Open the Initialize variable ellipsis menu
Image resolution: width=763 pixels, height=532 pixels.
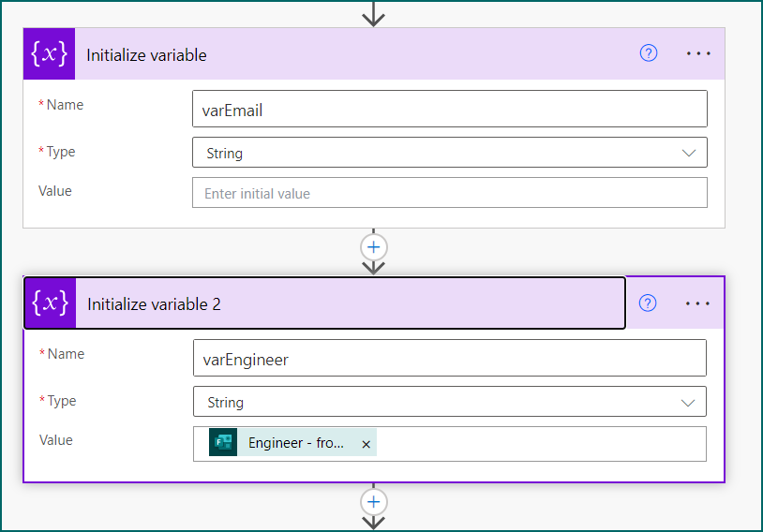tap(698, 53)
